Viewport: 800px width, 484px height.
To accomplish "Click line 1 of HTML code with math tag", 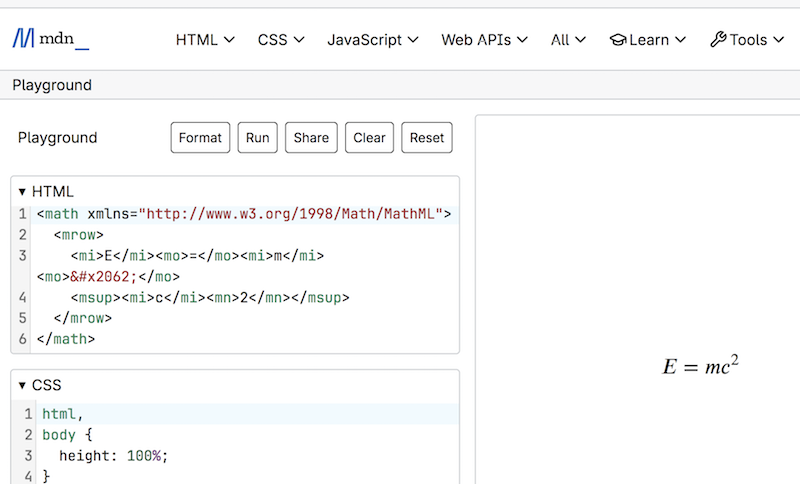I will pos(244,214).
